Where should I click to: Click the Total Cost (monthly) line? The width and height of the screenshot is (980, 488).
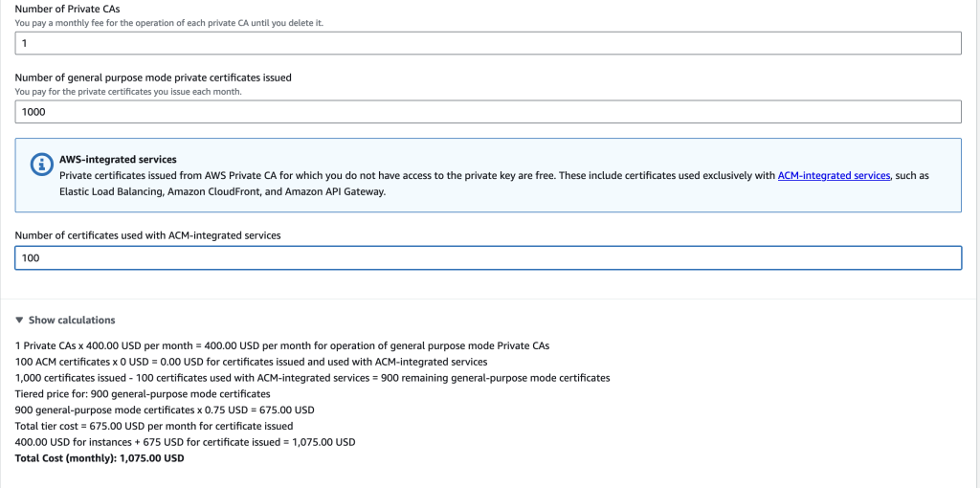(100, 458)
